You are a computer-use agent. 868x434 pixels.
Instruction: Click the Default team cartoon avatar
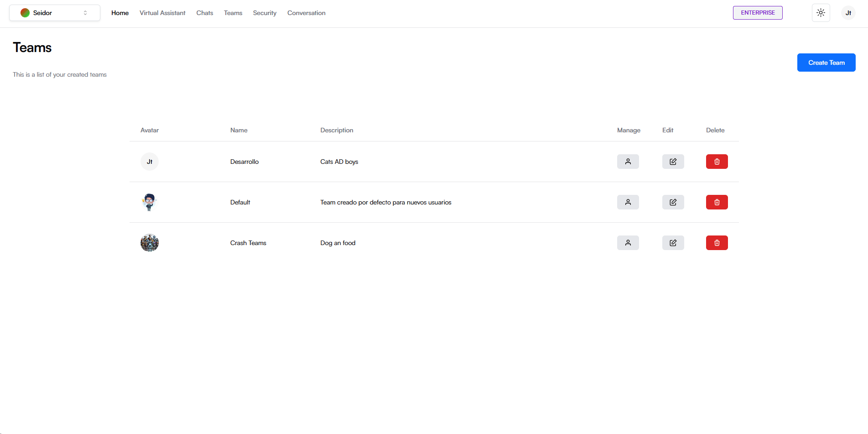click(149, 202)
